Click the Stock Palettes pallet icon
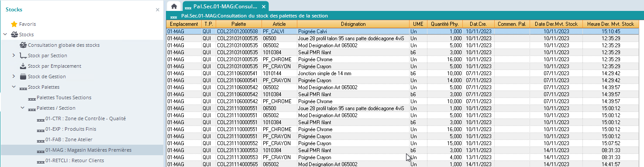644x167 pixels. 23,87
